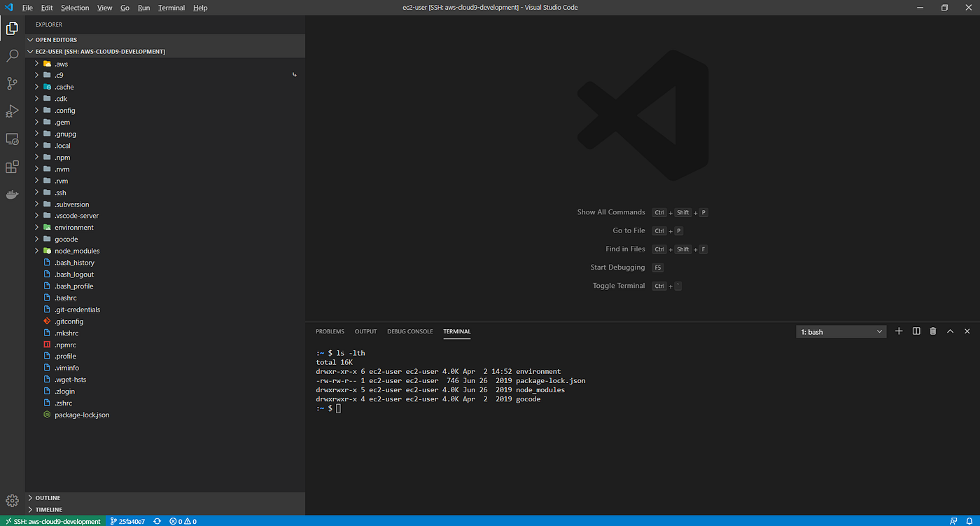Click the Show All Commands shortcut link
Viewport: 980px width, 526px height.
click(611, 212)
